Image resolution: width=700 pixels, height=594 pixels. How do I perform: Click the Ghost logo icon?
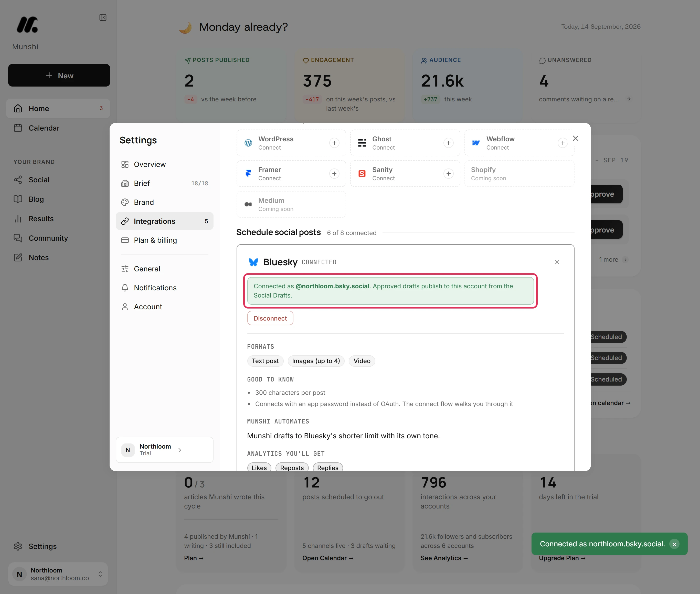[x=362, y=143]
